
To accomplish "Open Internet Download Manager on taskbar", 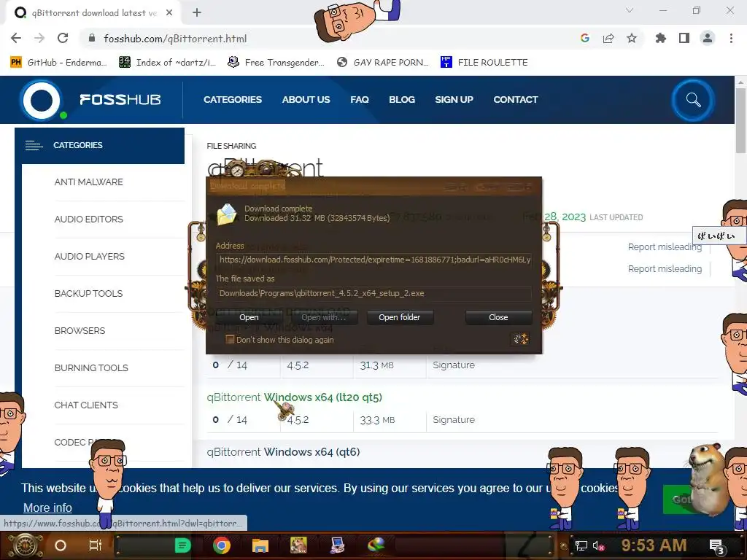I will coord(376,545).
